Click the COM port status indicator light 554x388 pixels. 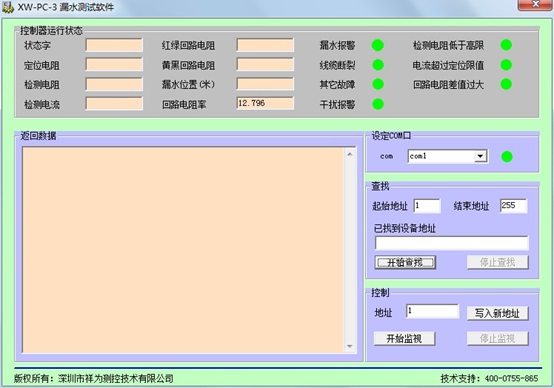coord(507,157)
